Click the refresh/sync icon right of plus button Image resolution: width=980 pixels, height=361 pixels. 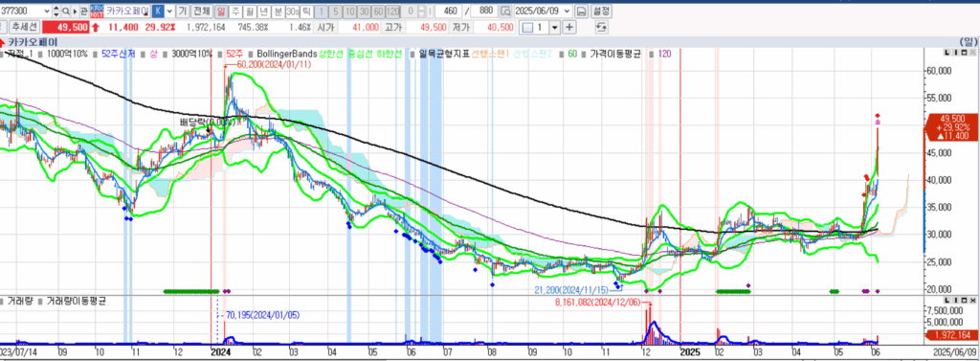601,27
